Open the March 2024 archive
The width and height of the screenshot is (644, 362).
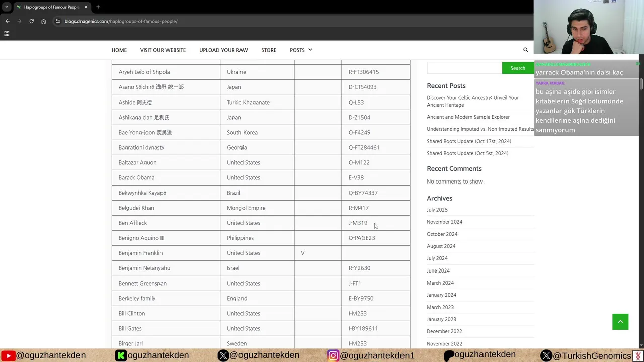(x=440, y=283)
